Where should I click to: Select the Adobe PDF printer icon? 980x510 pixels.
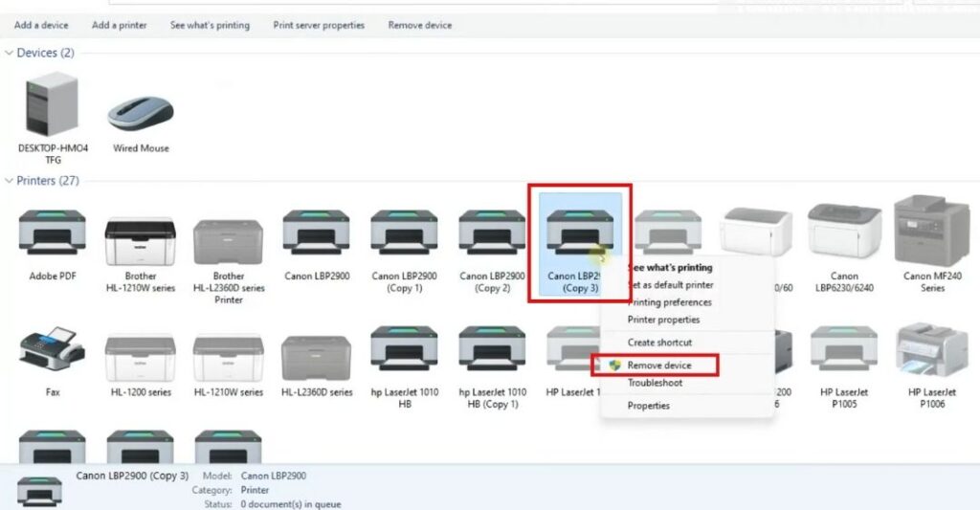52,233
